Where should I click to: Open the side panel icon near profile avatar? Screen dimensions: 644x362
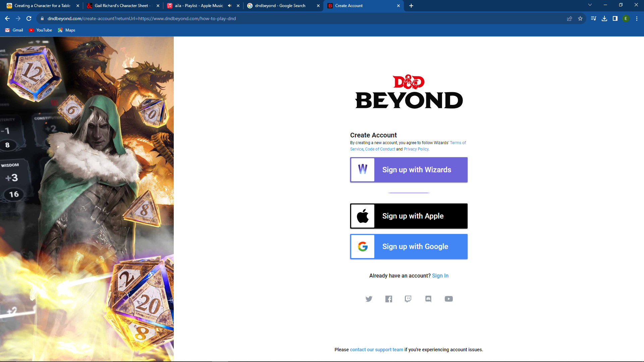(615, 18)
